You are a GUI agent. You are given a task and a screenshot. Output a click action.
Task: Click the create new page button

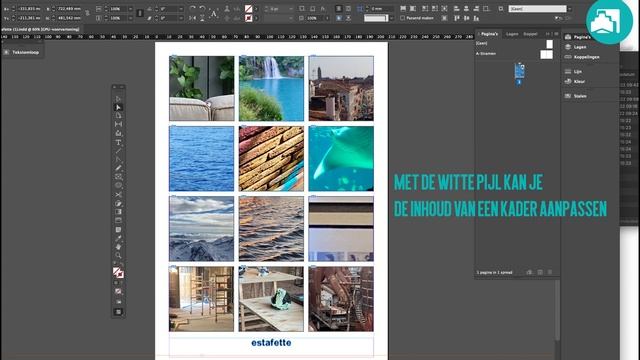pos(540,272)
